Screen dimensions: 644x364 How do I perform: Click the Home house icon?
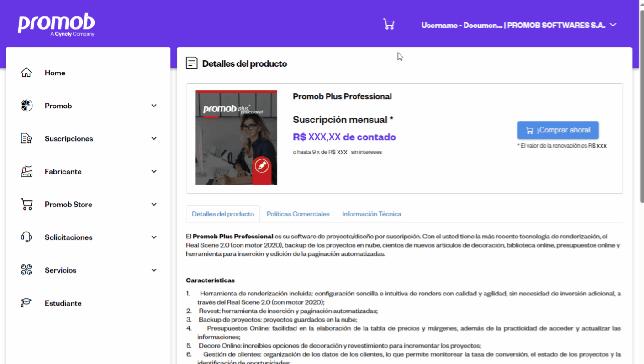point(26,73)
